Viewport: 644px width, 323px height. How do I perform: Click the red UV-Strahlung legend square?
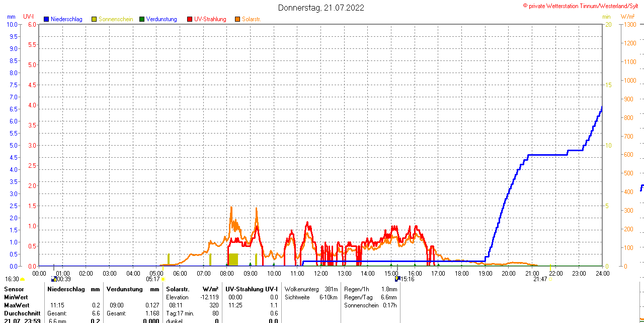190,19
